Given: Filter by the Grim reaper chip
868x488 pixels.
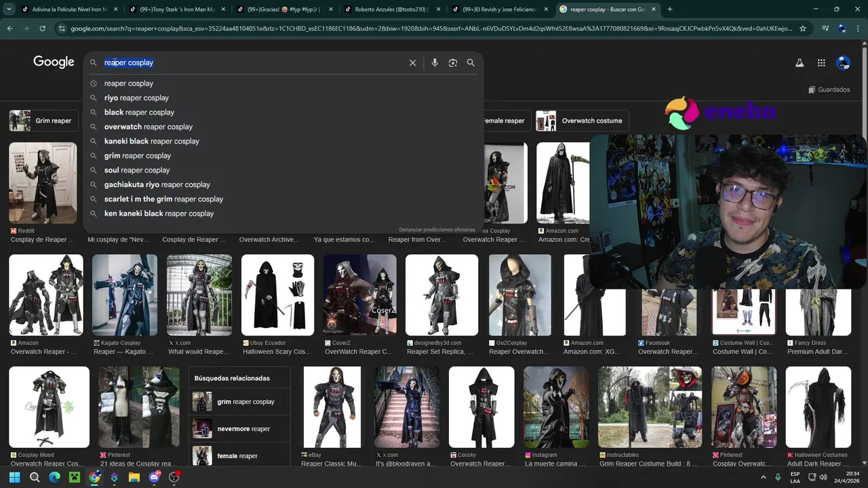Looking at the screenshot, I should 42,121.
